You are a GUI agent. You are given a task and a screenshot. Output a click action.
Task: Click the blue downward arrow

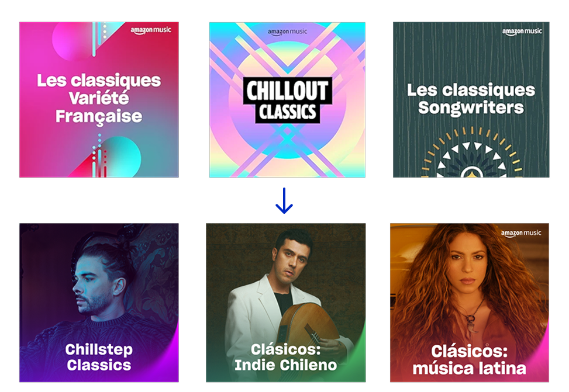tap(284, 200)
